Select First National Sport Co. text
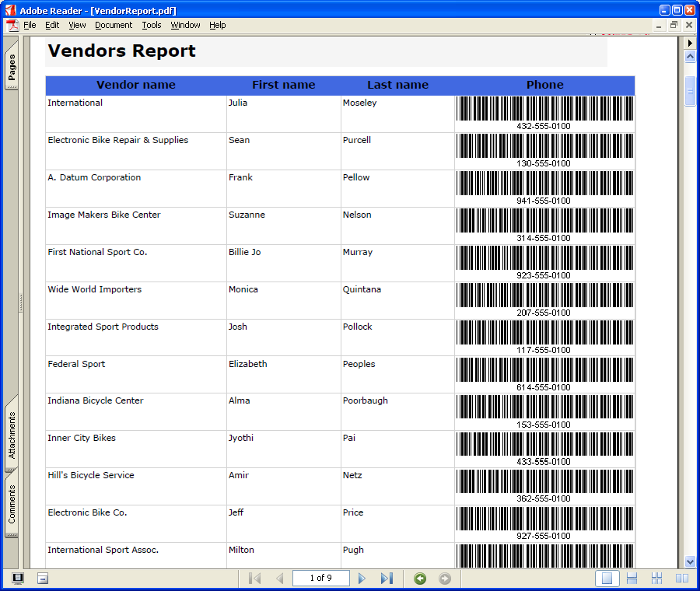The height and width of the screenshot is (591, 700). pos(97,252)
